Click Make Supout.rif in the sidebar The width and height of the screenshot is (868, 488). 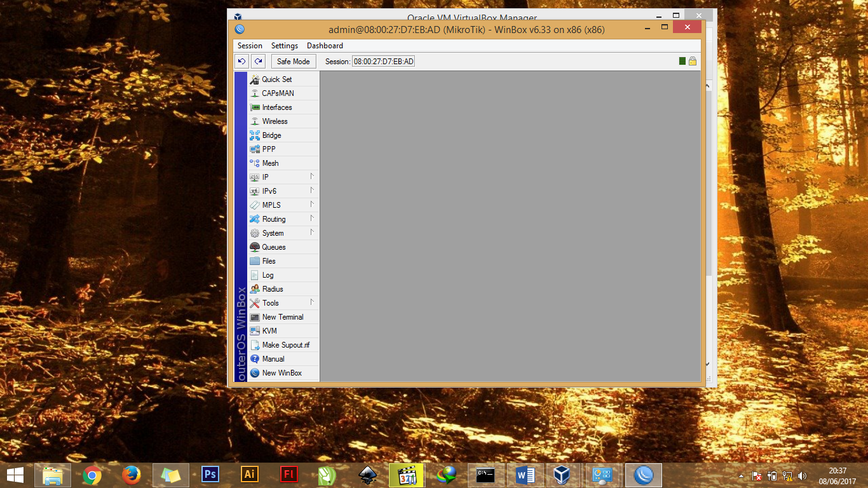tap(283, 345)
